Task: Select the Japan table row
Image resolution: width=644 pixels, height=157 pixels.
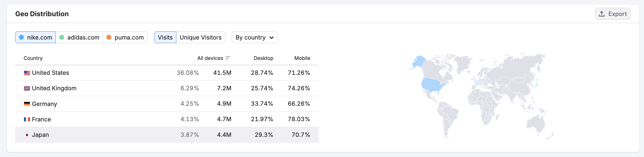Action: click(x=167, y=135)
